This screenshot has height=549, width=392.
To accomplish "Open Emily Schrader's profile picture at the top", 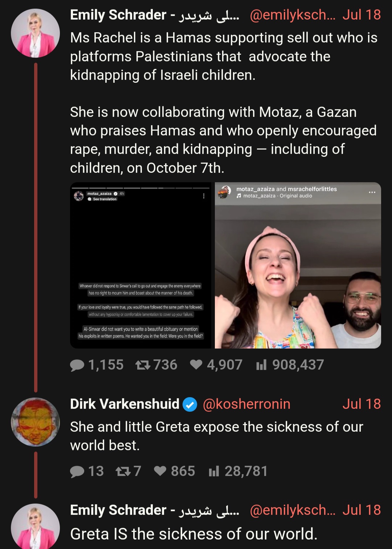I will point(35,33).
